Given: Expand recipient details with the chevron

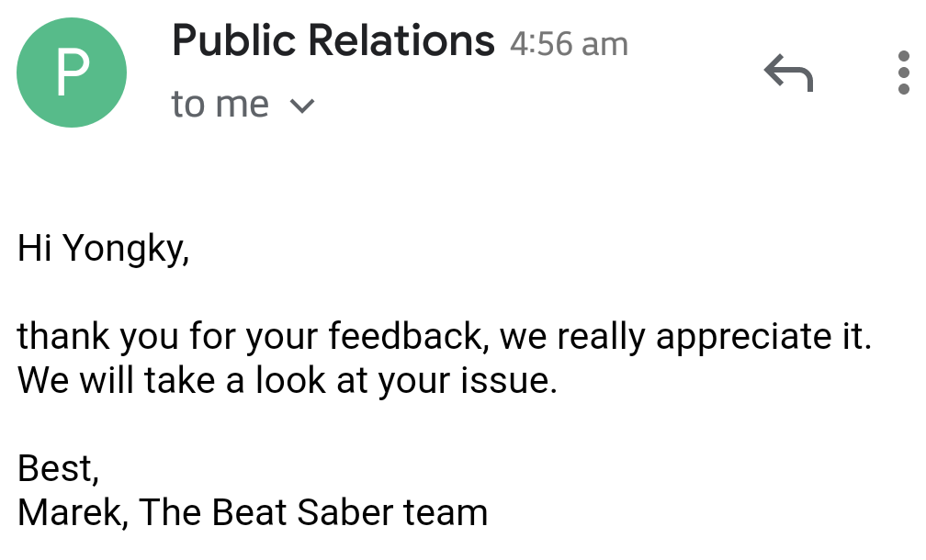Looking at the screenshot, I should [x=302, y=106].
